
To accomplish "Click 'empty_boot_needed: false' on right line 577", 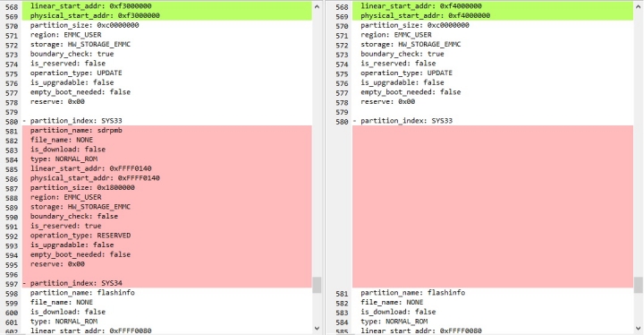I will [x=411, y=92].
